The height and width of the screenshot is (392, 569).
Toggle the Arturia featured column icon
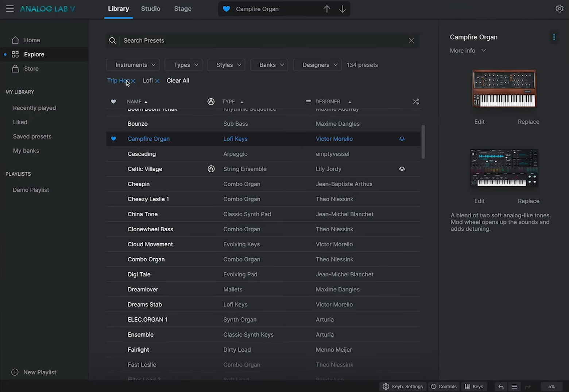[211, 102]
